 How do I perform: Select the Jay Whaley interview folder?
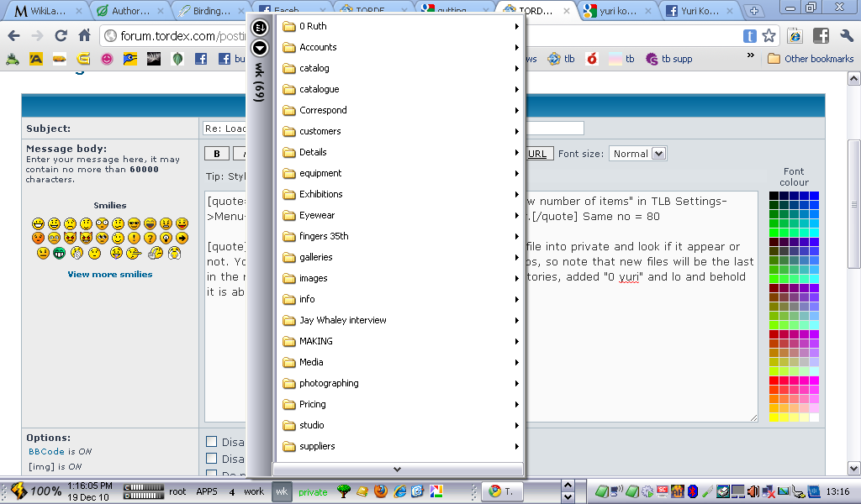click(342, 320)
